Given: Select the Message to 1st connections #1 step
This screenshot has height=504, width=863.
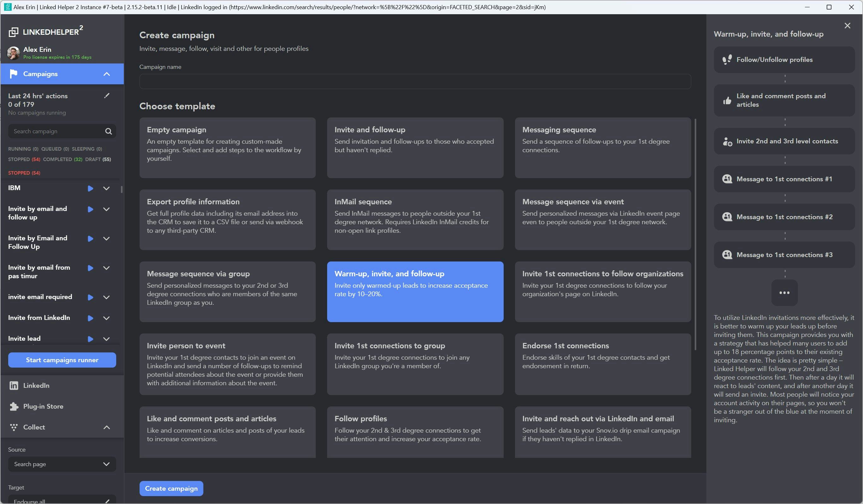Looking at the screenshot, I should coord(784,179).
